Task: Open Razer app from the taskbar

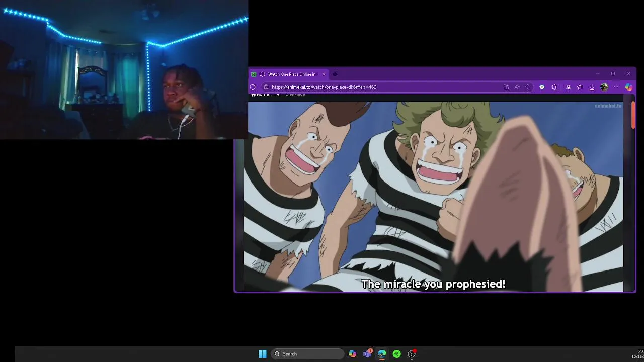Action: [x=396, y=354]
